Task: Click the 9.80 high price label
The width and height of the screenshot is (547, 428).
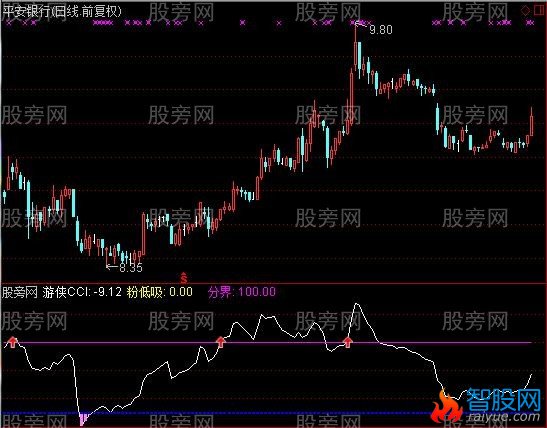Action: (381, 30)
